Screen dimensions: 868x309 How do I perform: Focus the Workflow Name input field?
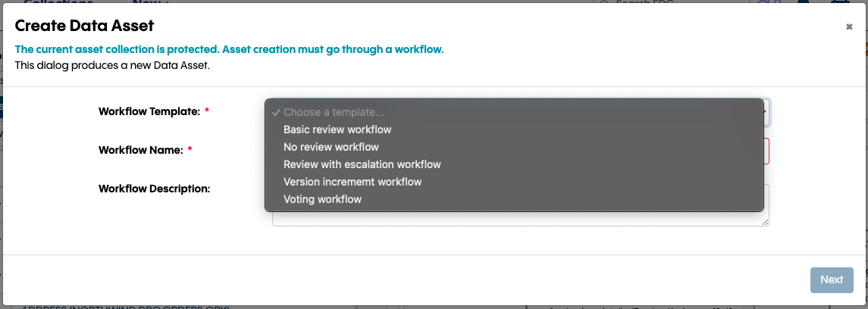click(766, 151)
